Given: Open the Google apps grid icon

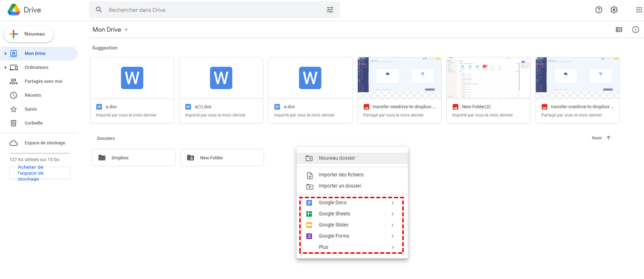Looking at the screenshot, I should coord(639,10).
